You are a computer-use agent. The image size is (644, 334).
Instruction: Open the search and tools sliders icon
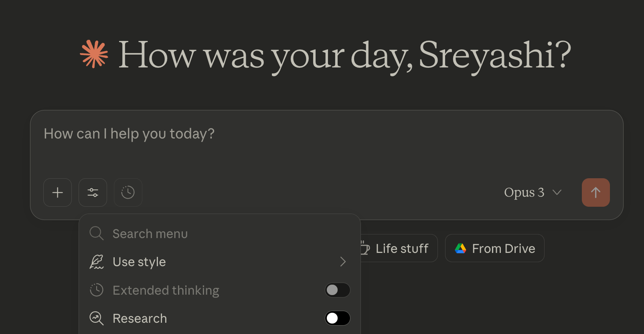coord(93,192)
